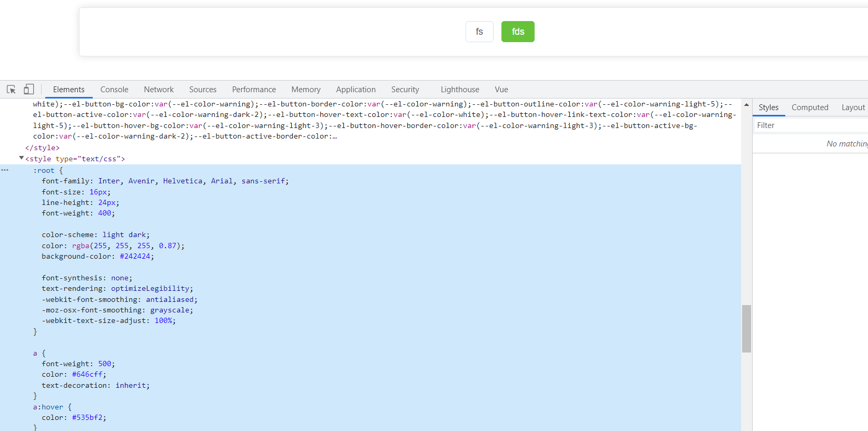868x431 pixels.
Task: Go to the Performance tab
Action: tap(254, 90)
